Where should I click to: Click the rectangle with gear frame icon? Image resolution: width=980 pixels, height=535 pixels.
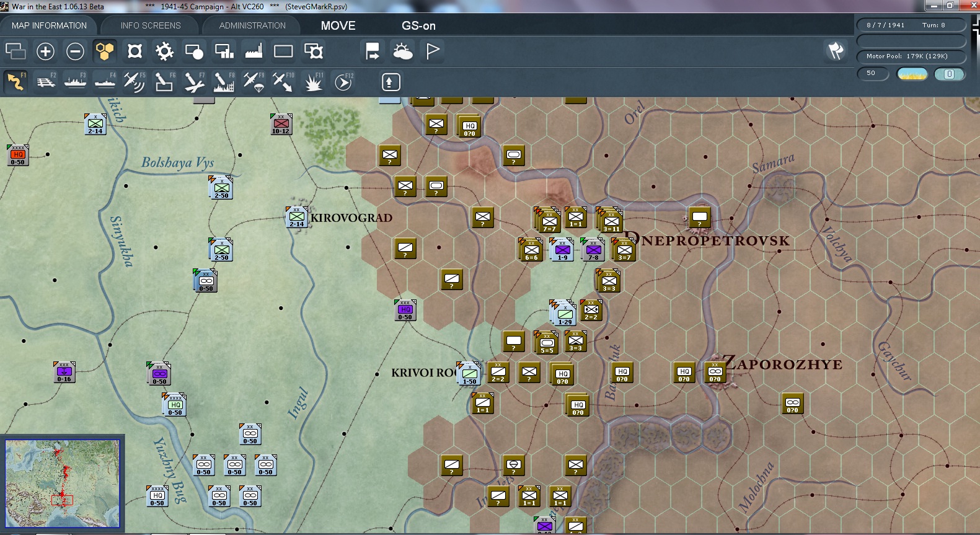point(314,51)
